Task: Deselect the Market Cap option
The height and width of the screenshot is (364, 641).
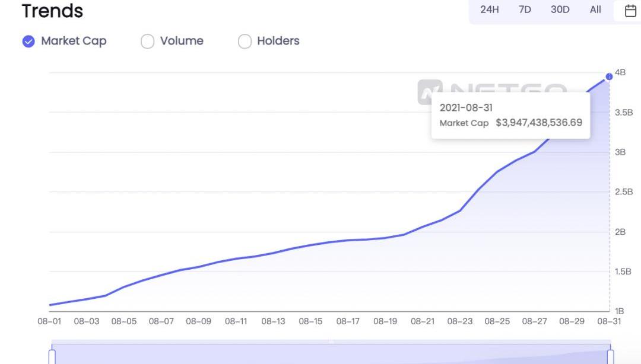Action: 28,41
